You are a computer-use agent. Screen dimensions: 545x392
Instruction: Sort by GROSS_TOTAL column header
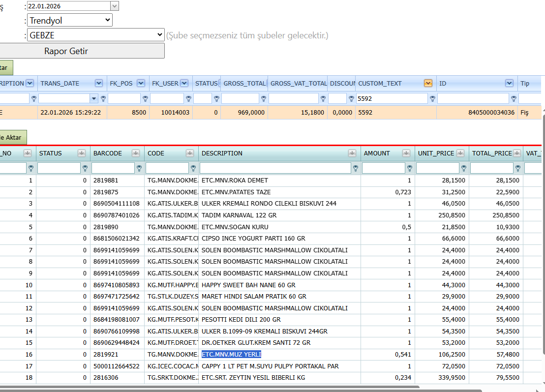[x=244, y=84]
